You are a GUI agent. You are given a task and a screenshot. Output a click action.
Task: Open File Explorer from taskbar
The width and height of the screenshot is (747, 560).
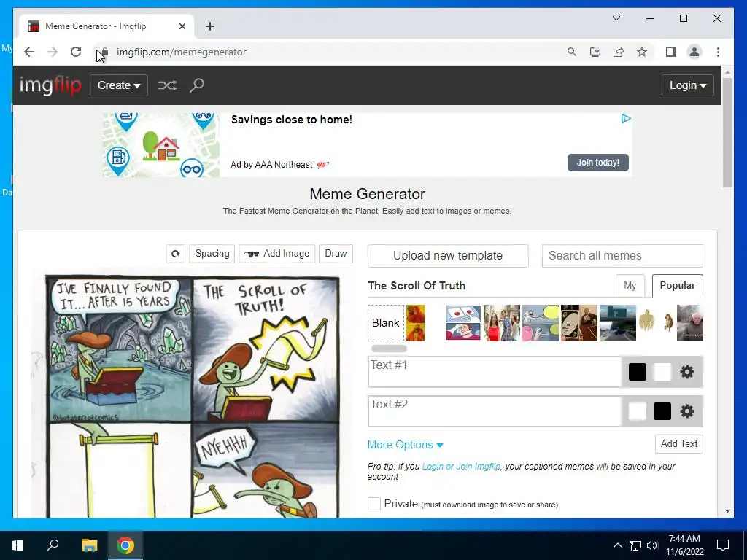tap(89, 545)
